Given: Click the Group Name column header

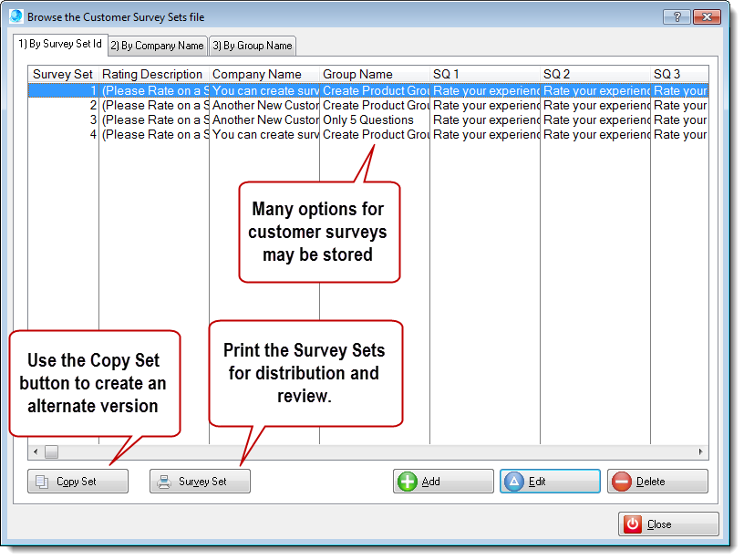Looking at the screenshot, I should [x=360, y=74].
